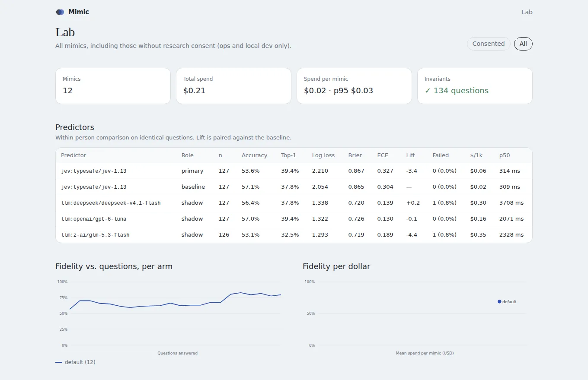Image resolution: width=588 pixels, height=380 pixels.
Task: Click the default point in Fidelity per dollar
Action: click(x=499, y=302)
